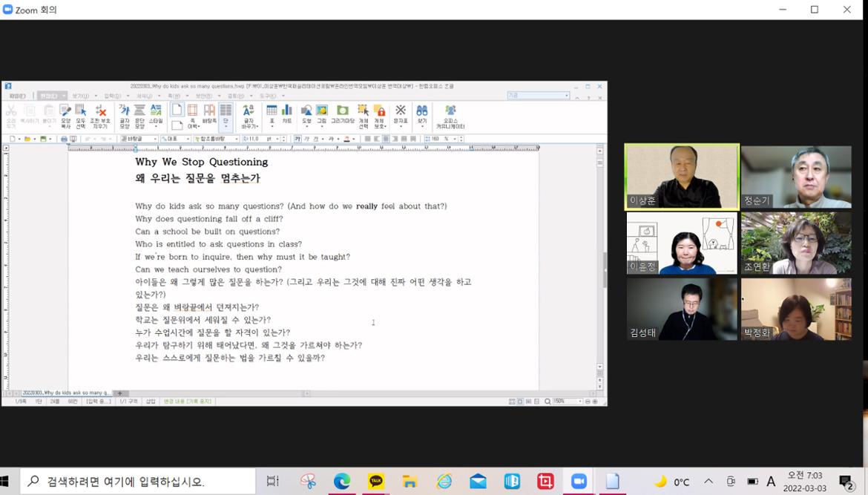Click the font color swatch in the format bar
Viewport: 868px width, 495px height.
tap(346, 139)
